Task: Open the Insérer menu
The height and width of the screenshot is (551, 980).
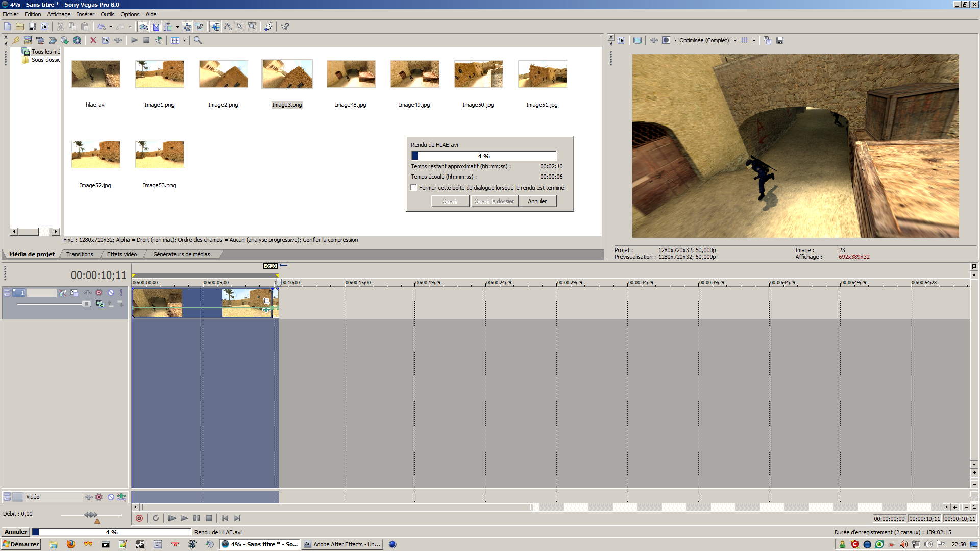Action: [85, 14]
